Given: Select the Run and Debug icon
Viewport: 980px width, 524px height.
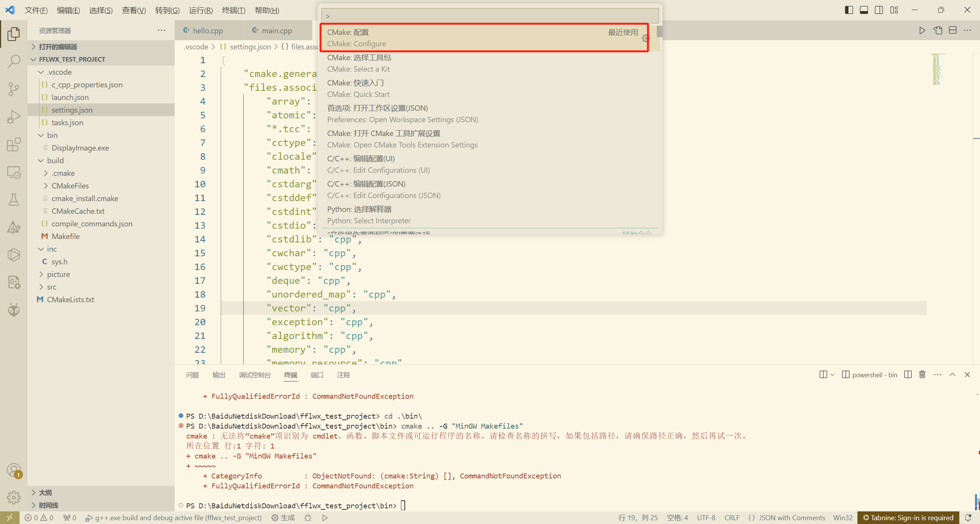Looking at the screenshot, I should (13, 116).
